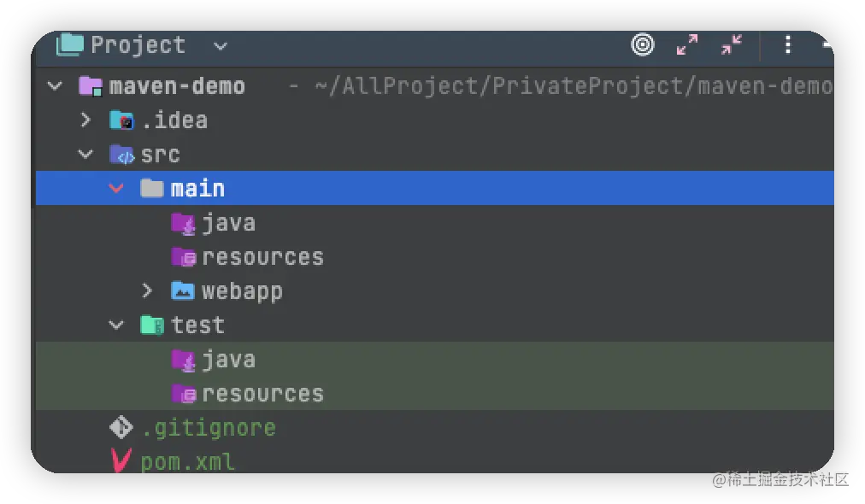Collapse the main folder chevron
The image size is (865, 504).
116,189
